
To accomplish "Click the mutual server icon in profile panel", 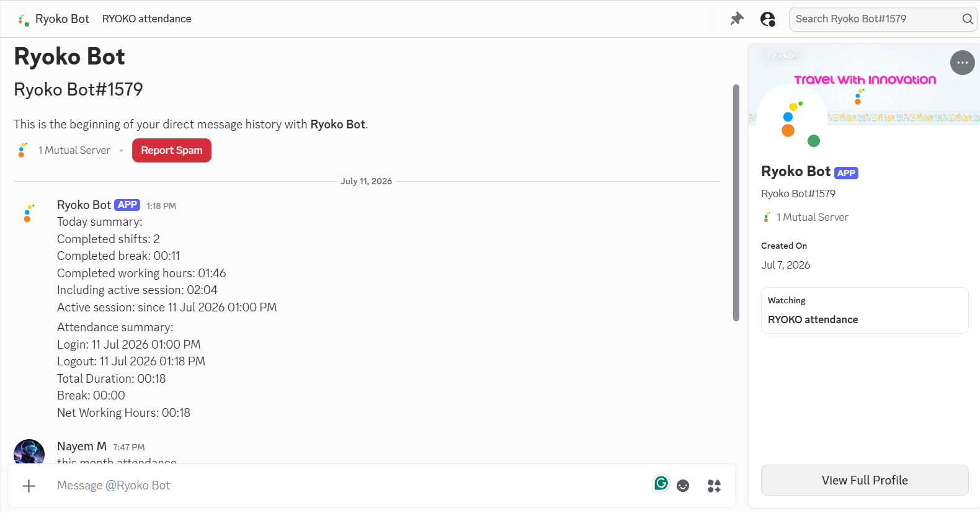I will pyautogui.click(x=767, y=217).
